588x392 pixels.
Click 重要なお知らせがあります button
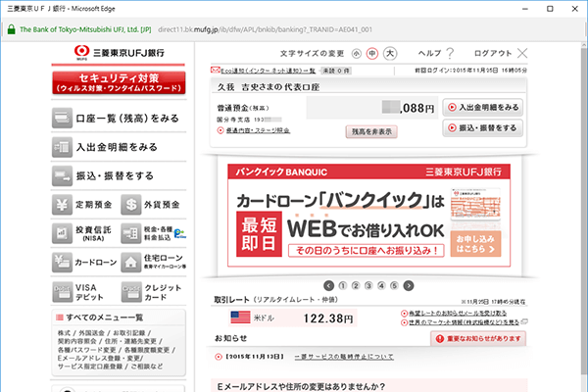(x=478, y=339)
